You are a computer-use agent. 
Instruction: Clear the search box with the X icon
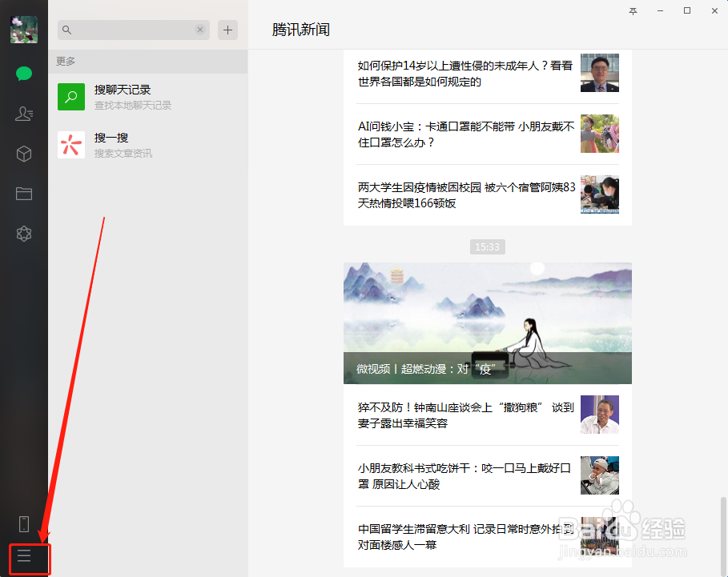[x=200, y=30]
